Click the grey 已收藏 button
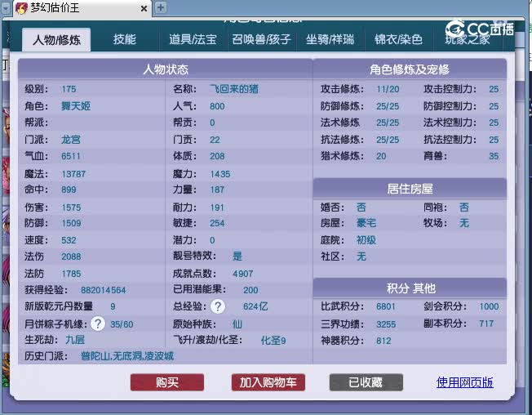The image size is (532, 415). pos(366,382)
